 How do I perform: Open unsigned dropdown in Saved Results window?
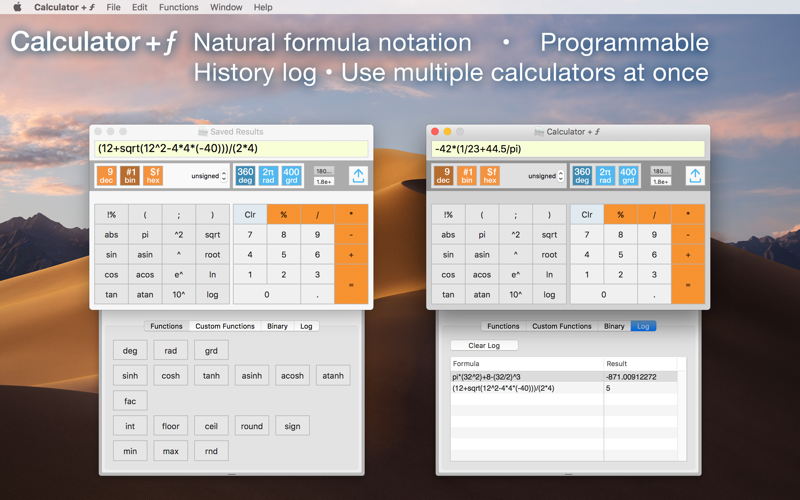[209, 176]
